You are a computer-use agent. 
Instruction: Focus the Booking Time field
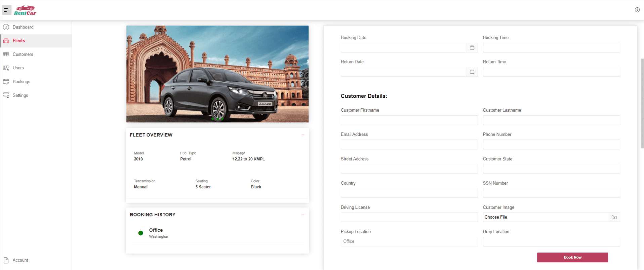551,48
